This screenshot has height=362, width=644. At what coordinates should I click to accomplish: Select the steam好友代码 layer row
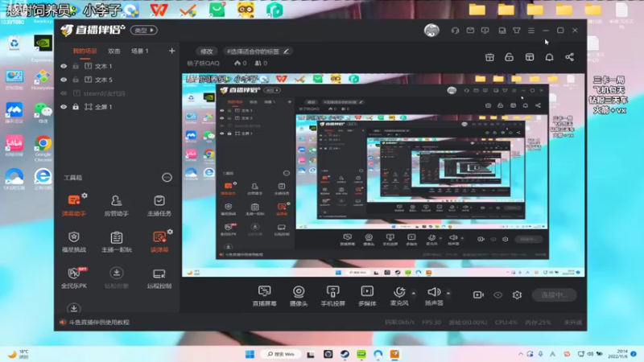point(117,93)
